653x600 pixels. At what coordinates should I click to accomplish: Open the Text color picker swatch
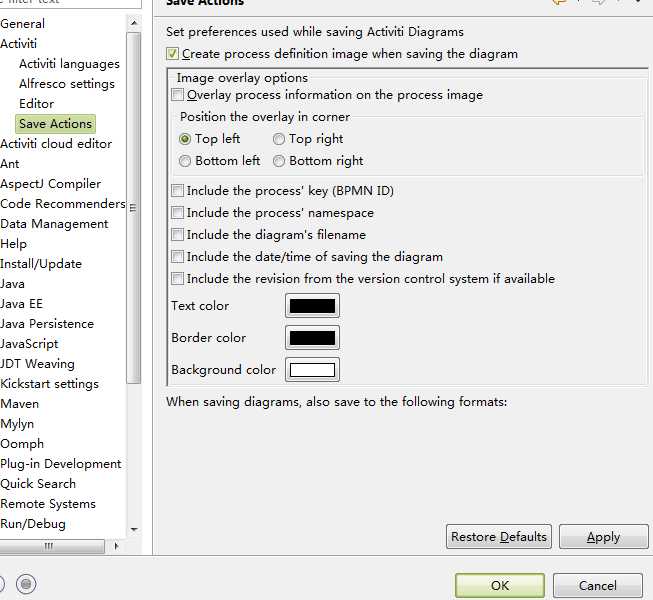point(312,306)
